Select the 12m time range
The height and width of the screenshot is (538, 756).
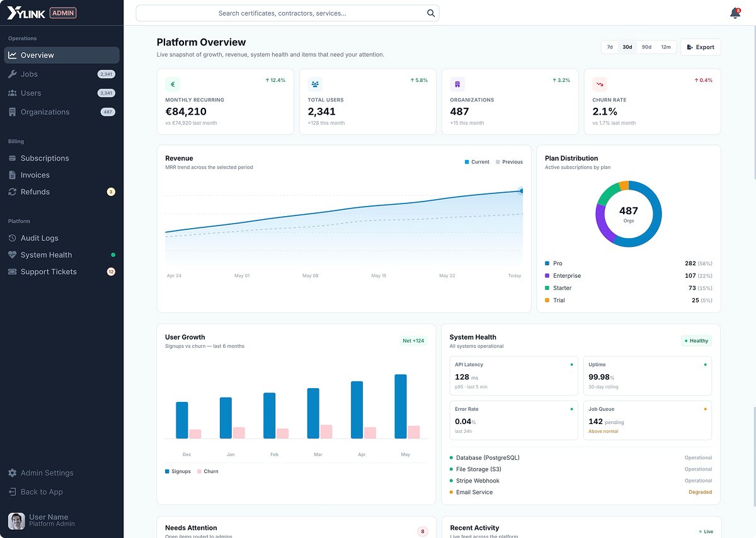pos(666,47)
